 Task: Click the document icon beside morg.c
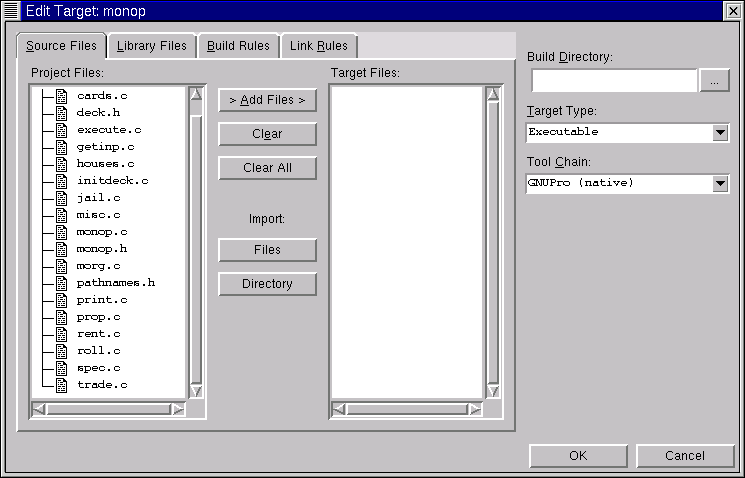tap(61, 266)
